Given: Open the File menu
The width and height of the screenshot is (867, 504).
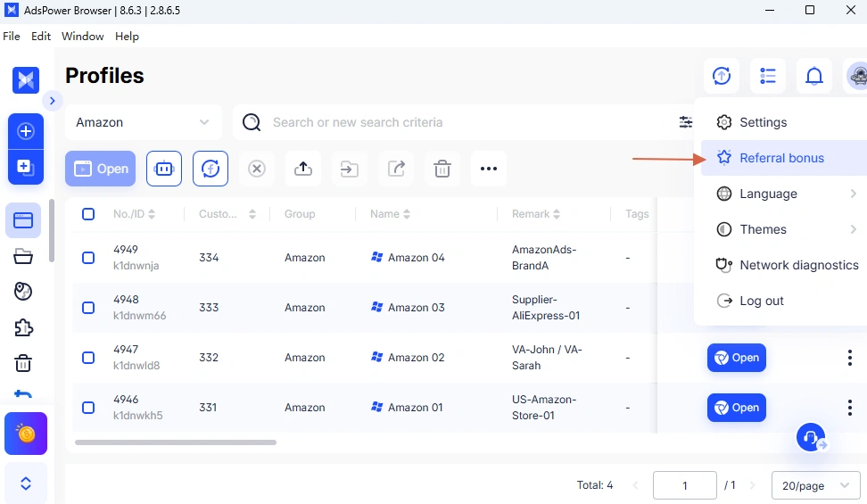Looking at the screenshot, I should point(12,36).
